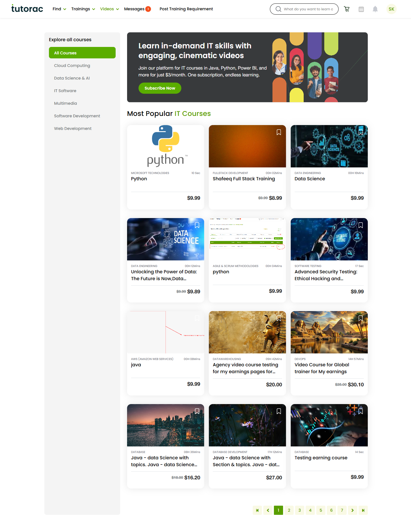
Task: Focus the course search field
Action: (x=304, y=9)
